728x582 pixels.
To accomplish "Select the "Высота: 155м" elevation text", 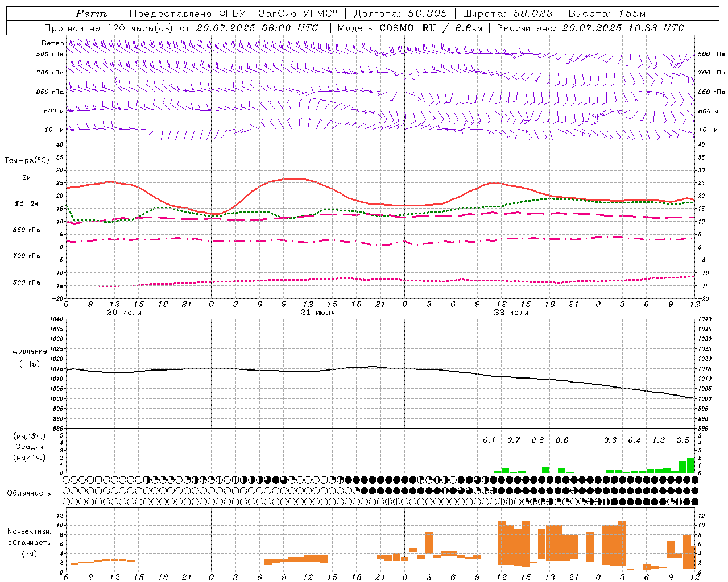I will 607,14.
